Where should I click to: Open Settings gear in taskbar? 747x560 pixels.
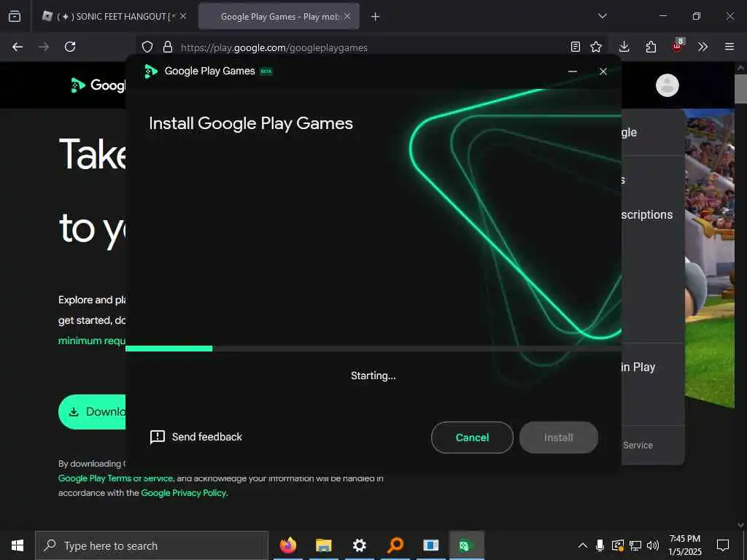click(x=359, y=545)
